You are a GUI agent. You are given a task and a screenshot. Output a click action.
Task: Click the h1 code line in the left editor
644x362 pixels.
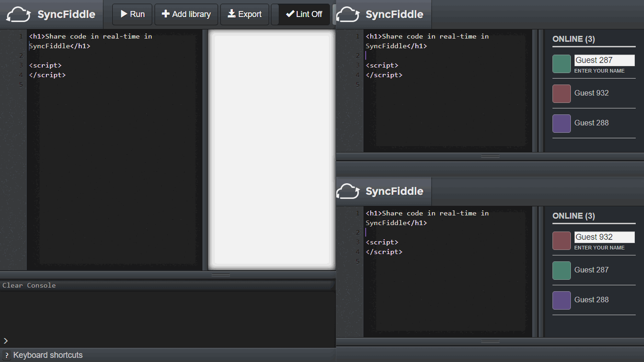coord(91,41)
